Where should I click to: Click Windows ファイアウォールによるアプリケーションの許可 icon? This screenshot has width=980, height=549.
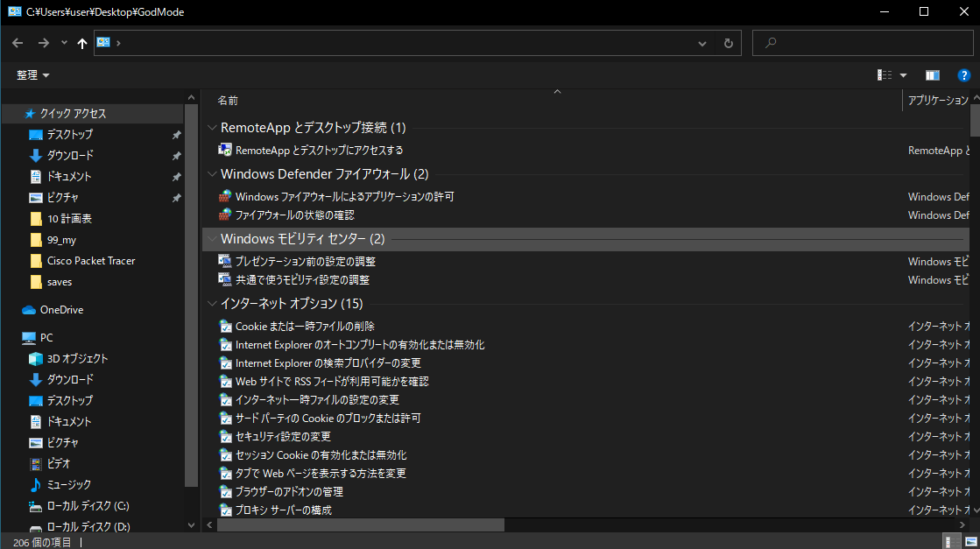[225, 196]
